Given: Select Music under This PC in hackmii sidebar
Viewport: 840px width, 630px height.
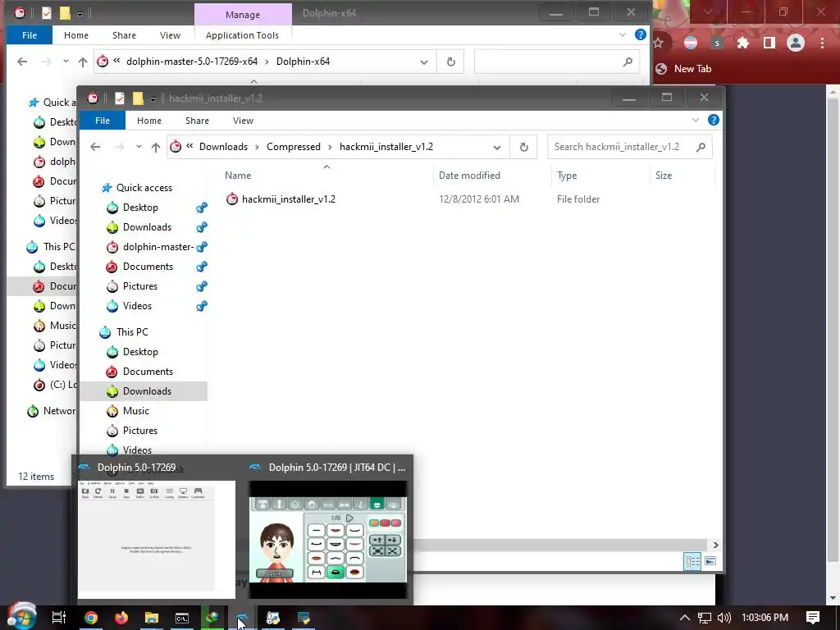Looking at the screenshot, I should click(135, 411).
